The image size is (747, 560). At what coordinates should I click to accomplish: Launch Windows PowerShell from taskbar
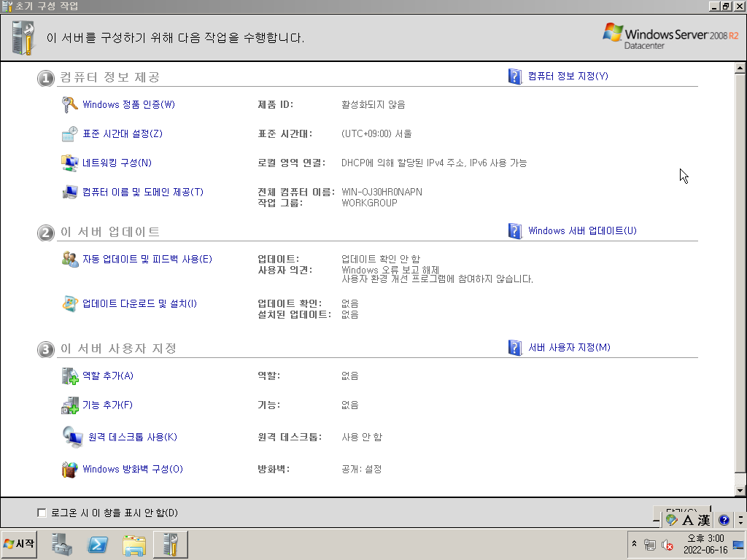coord(98,544)
